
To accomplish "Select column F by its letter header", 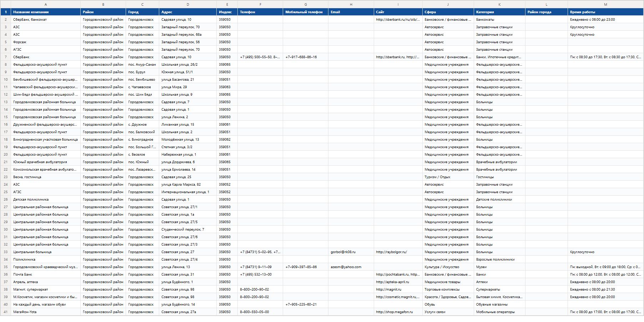I will 260,4.
